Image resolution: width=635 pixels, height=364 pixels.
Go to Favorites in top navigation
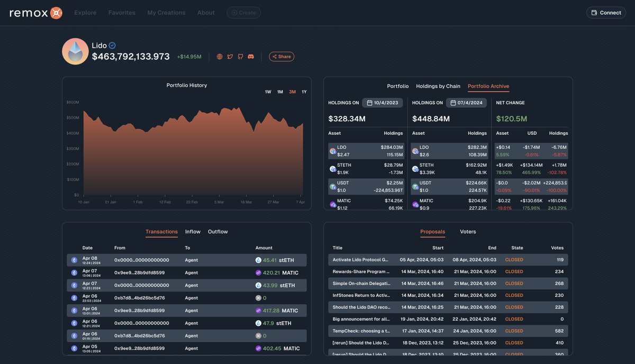122,13
